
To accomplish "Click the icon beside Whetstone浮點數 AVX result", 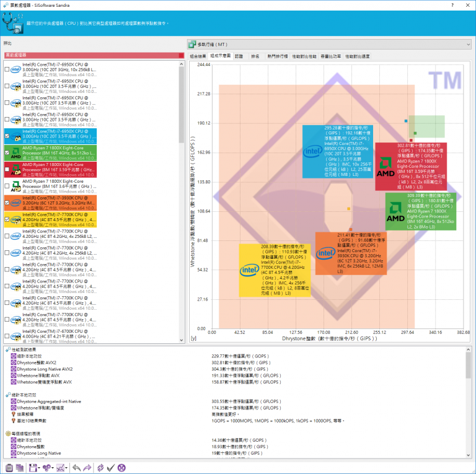I will tap(14, 375).
